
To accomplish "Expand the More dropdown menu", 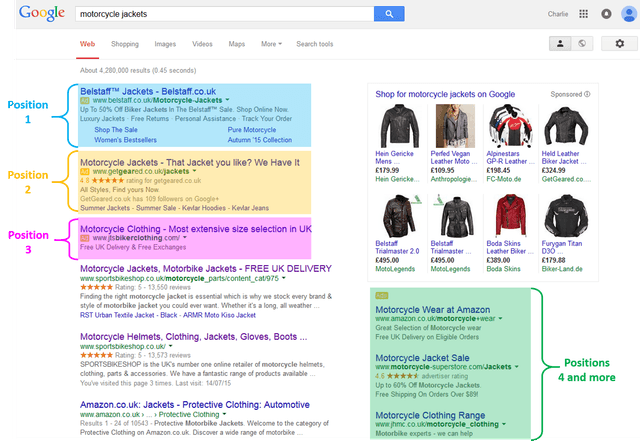I will 271,44.
